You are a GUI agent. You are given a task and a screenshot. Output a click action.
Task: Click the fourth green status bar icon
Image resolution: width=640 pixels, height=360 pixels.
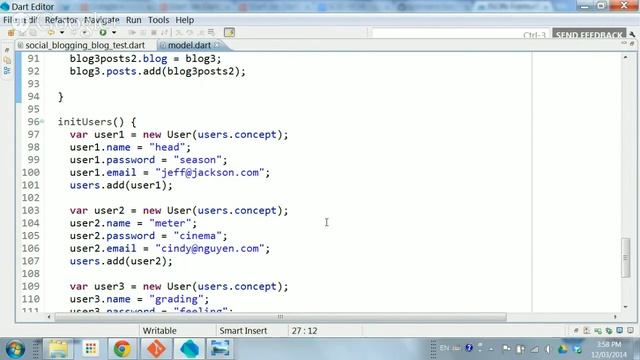pyautogui.click(x=609, y=331)
